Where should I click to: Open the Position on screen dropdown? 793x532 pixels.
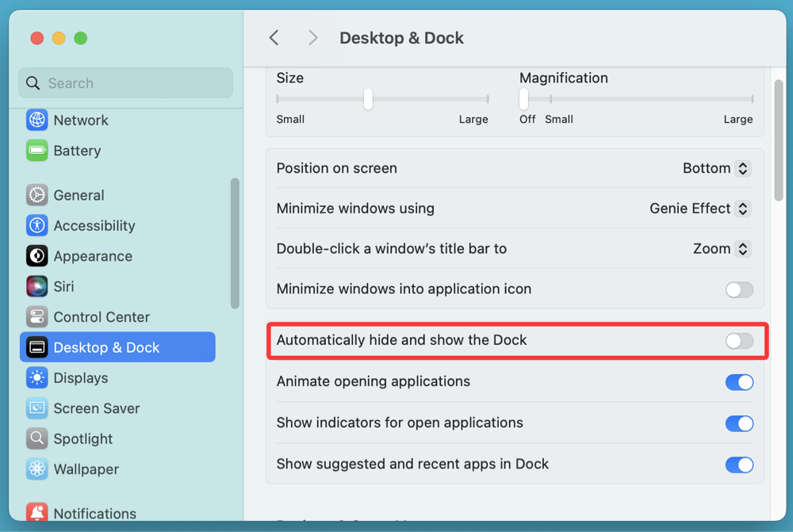[x=714, y=168]
